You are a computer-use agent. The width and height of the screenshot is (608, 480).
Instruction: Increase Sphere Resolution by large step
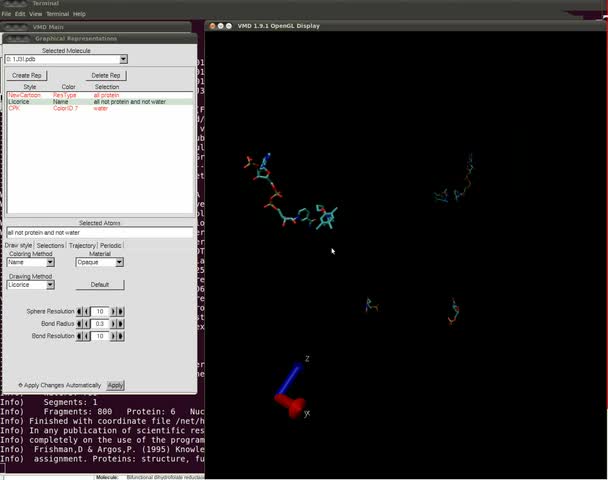coord(120,311)
